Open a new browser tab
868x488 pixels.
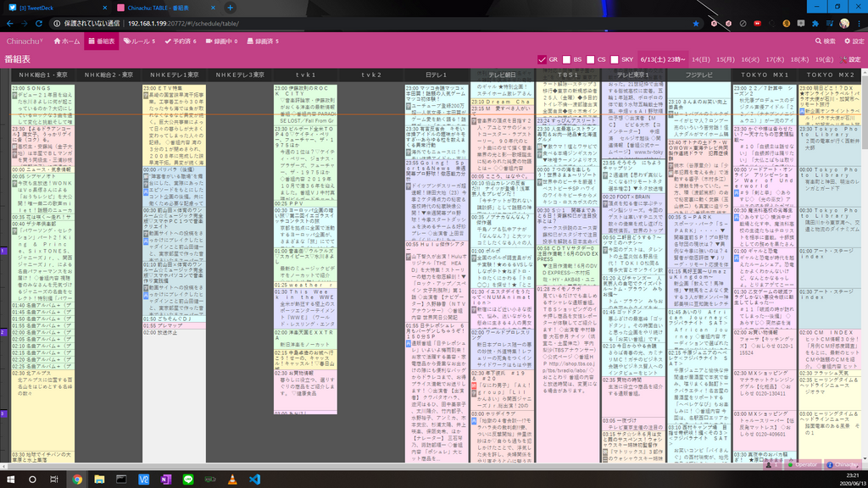point(231,8)
